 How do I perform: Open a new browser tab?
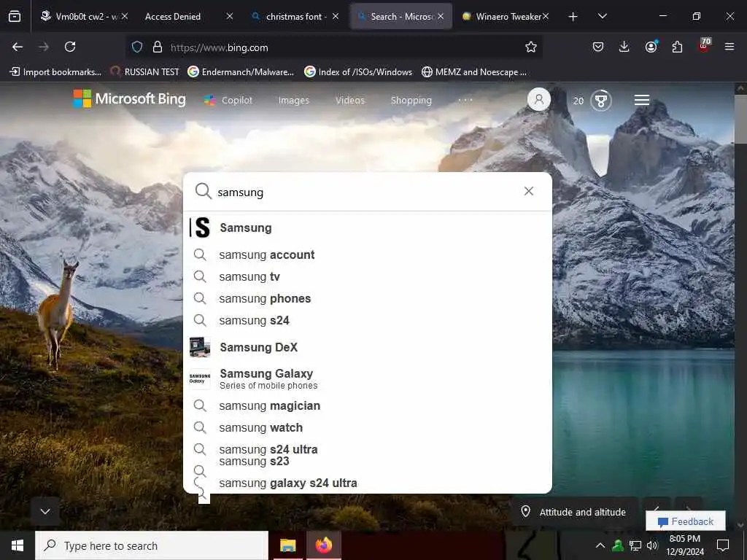pos(573,17)
